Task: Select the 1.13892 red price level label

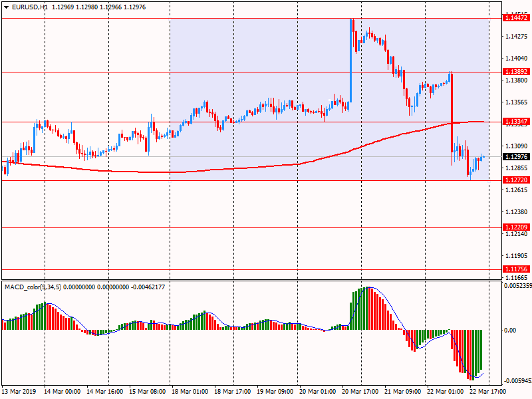Action: (516, 72)
